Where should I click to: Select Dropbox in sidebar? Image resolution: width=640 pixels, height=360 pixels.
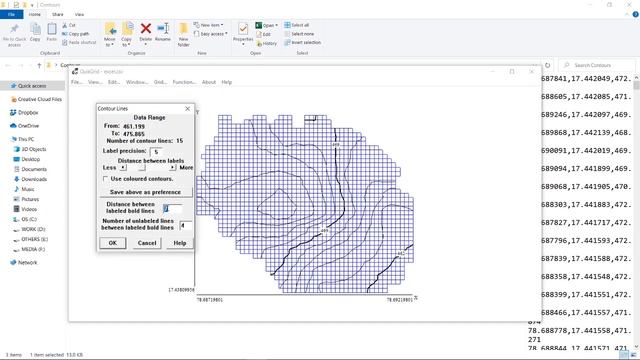coord(24,112)
